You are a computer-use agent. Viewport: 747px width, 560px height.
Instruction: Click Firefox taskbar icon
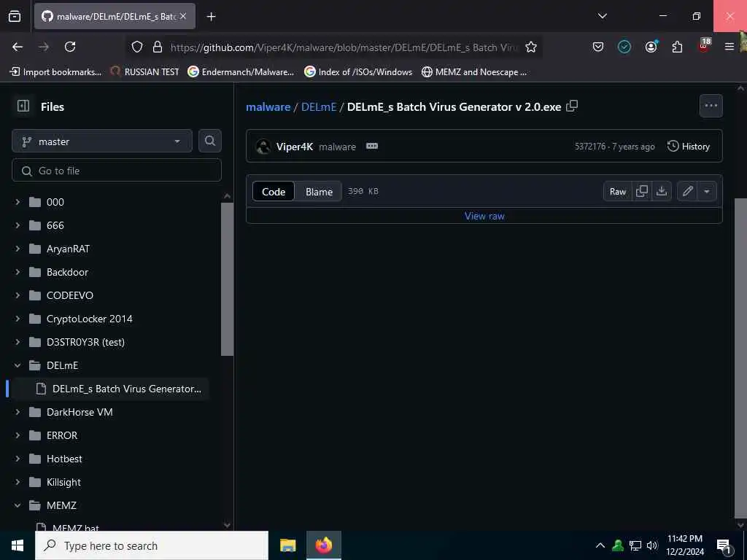(x=323, y=545)
